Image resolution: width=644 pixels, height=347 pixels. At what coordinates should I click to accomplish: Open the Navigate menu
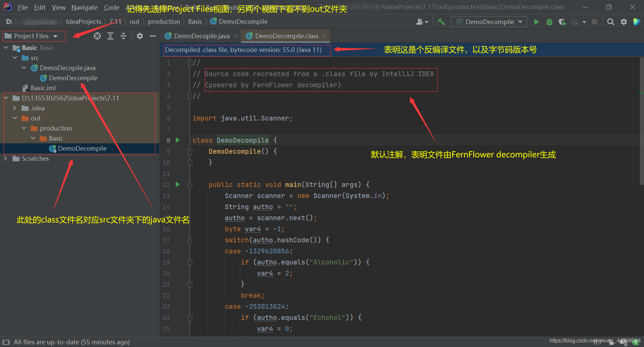(84, 7)
